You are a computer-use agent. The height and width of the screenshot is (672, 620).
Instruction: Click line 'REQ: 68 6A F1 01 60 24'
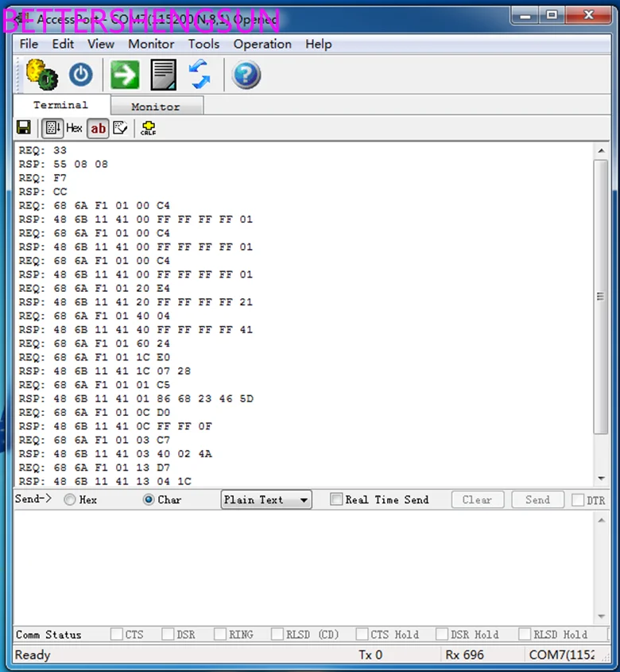[95, 344]
